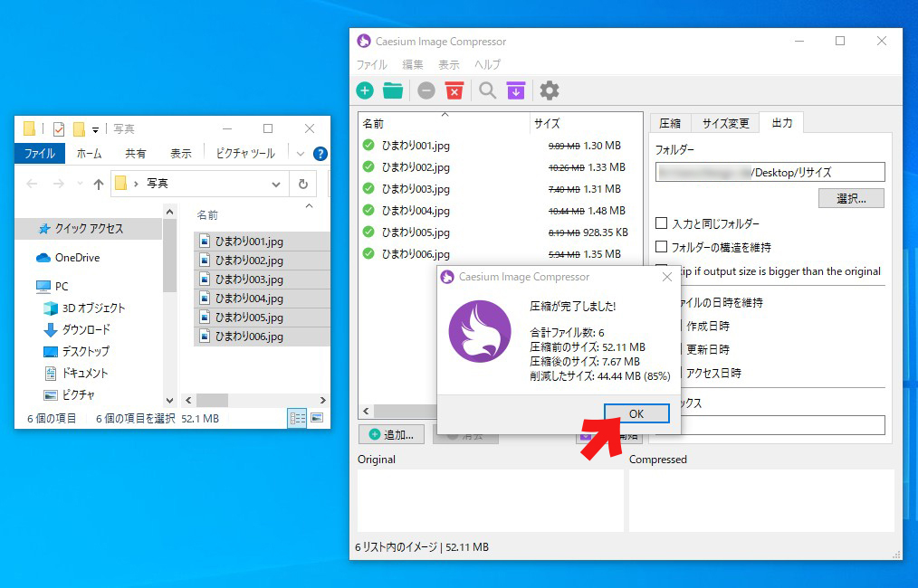Click the purple compress icon in Caesium toolbar
This screenshot has width=918, height=588.
pyautogui.click(x=516, y=90)
